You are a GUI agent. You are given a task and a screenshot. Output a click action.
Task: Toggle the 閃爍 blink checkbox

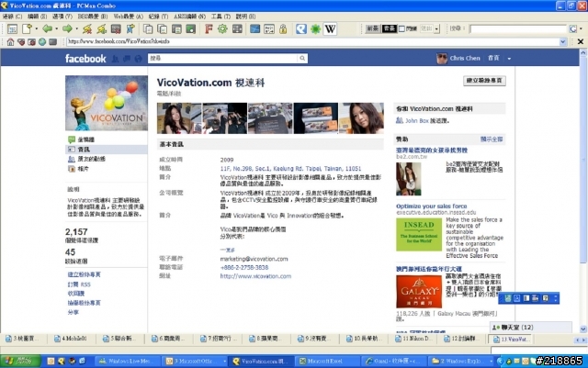tap(401, 28)
